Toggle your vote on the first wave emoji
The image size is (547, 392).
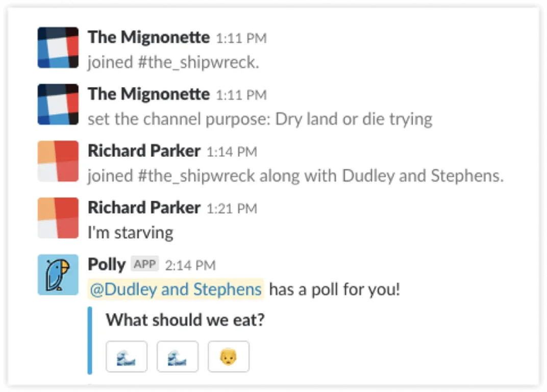coord(127,356)
